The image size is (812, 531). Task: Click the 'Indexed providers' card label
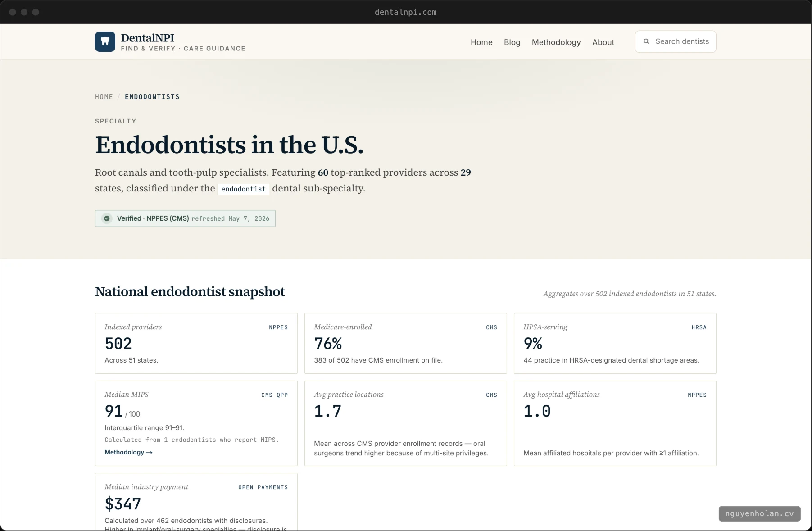click(133, 327)
